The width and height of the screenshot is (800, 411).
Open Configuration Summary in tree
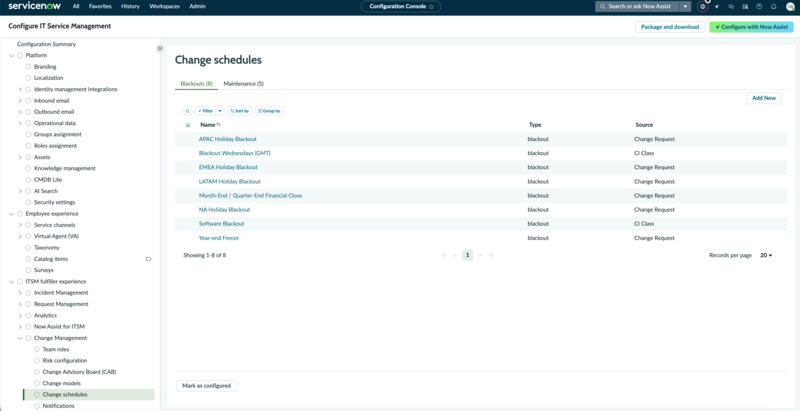[x=46, y=44]
